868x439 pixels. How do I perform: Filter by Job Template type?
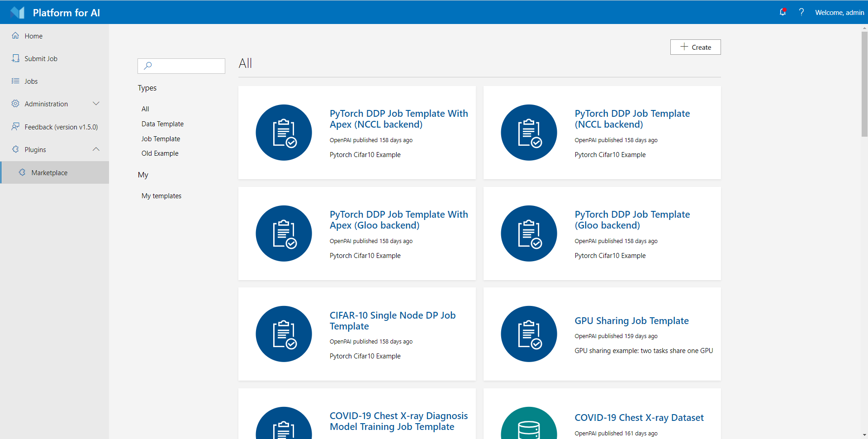click(161, 139)
